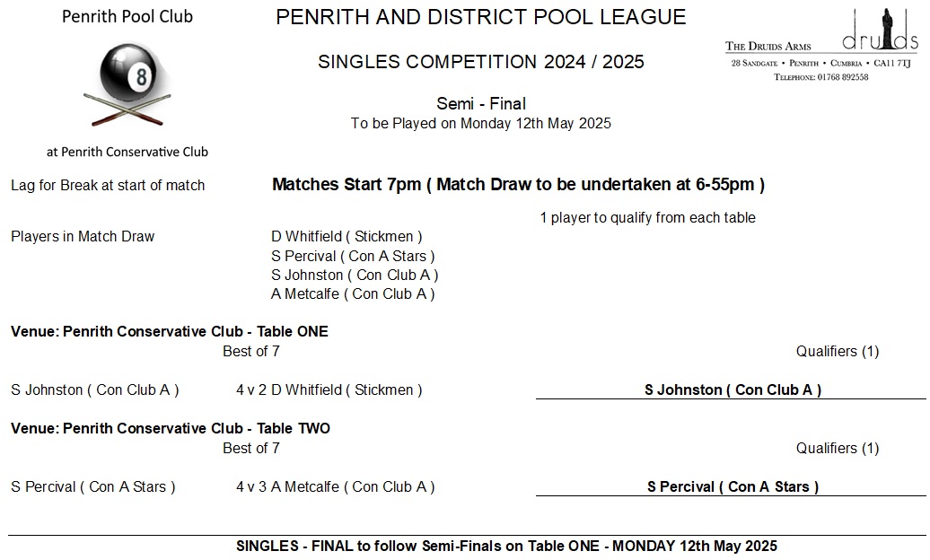This screenshot has height=560, width=930.
Task: Click the Penrith Pool Club heading
Action: pos(127,17)
